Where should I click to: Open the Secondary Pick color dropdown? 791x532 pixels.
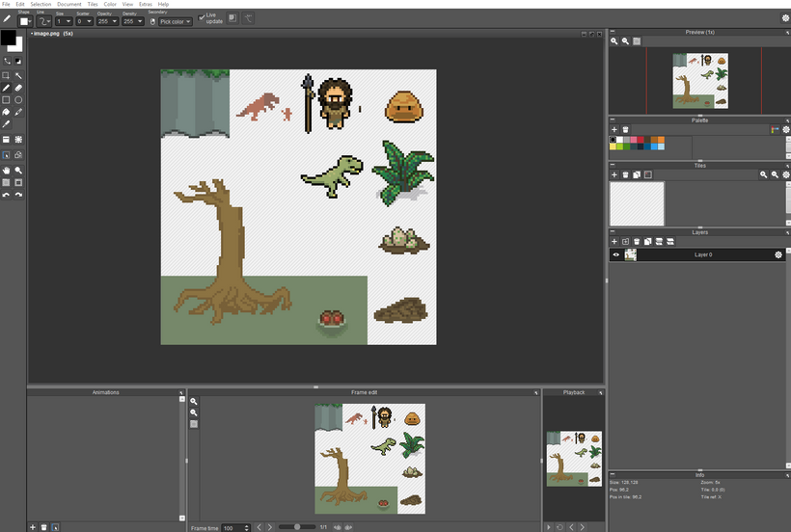(176, 21)
